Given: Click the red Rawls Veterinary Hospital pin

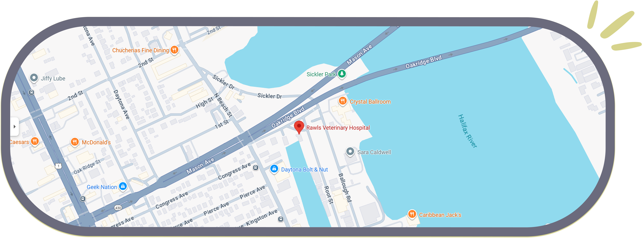Looking at the screenshot, I should [x=299, y=126].
